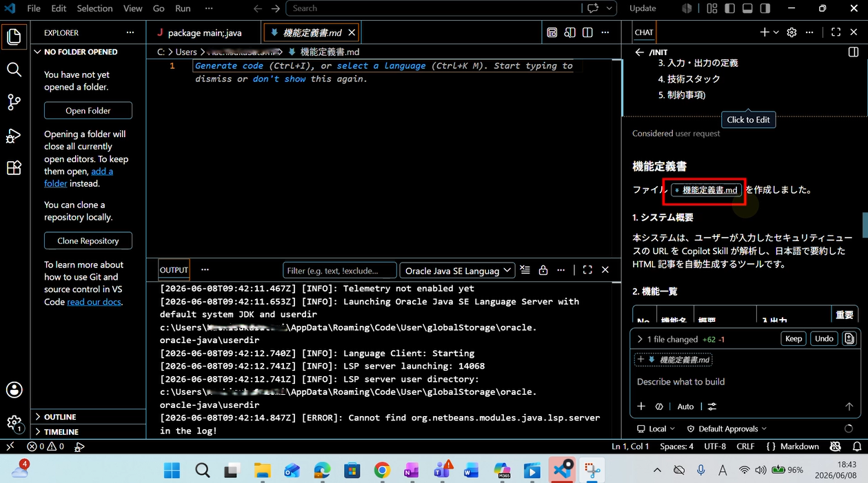
Task: Open the Source Control view
Action: tap(14, 102)
